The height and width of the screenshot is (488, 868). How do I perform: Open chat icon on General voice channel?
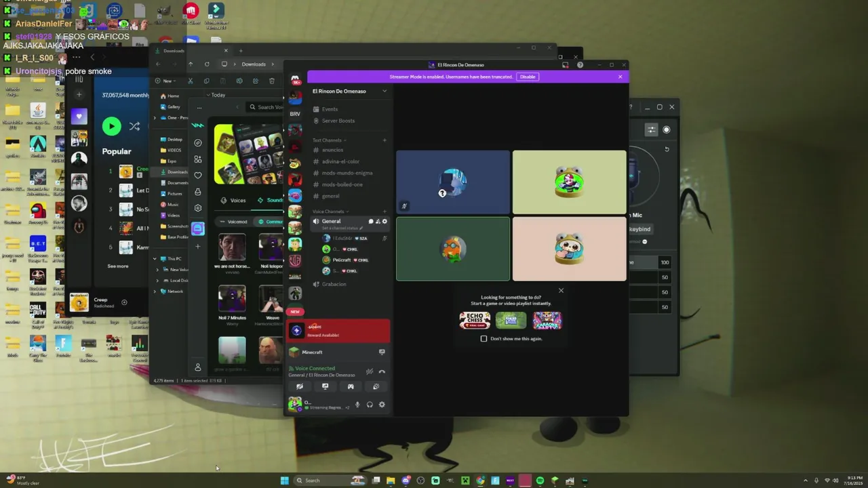[371, 222]
